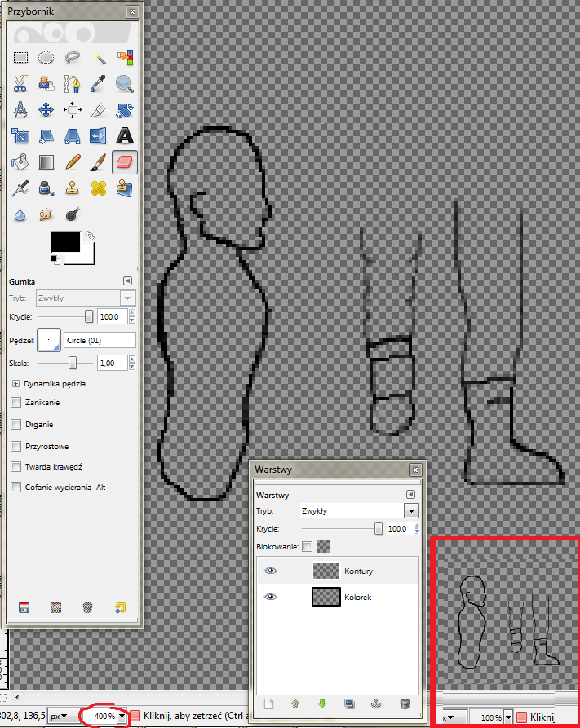580x728 pixels.
Task: Click the Circle (01) brush preview button
Action: point(50,340)
